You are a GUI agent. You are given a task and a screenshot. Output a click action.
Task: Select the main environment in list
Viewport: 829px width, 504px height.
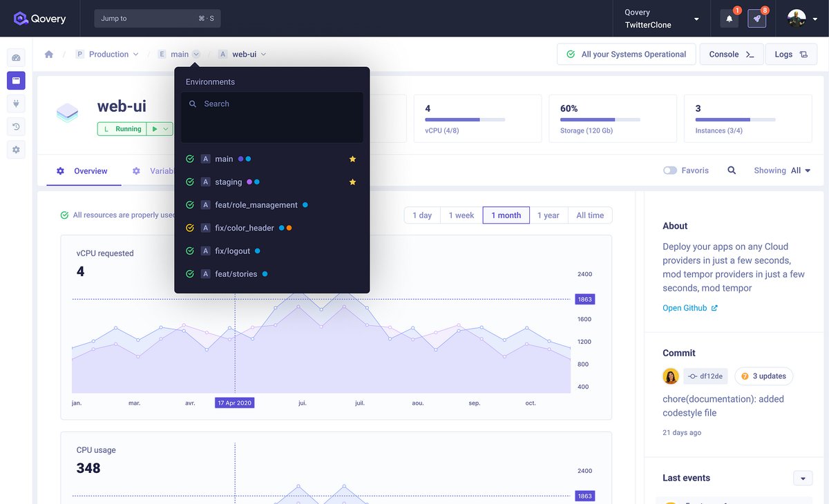tap(271, 159)
